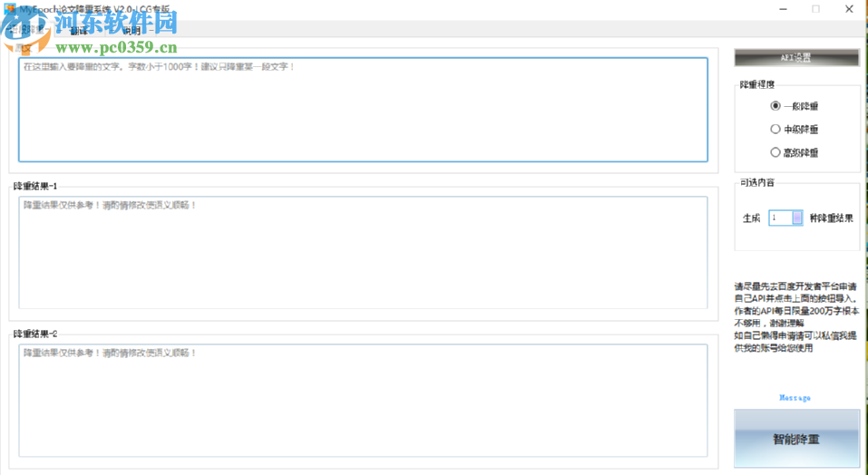The image size is (868, 475).
Task: Click inside the 降重结果-2 output box
Action: pos(363,401)
